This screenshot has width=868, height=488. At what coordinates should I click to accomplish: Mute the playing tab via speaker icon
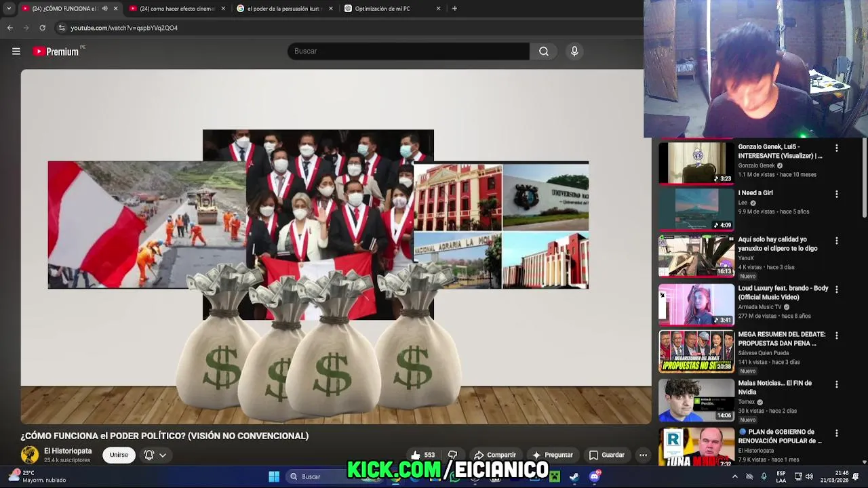[104, 8]
